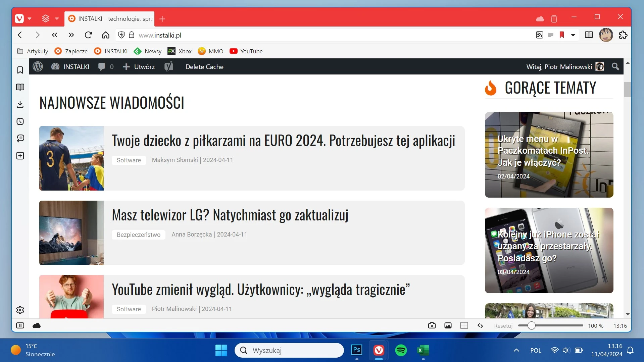Open the Vivaldi menu dropdown arrow
This screenshot has width=644, height=362.
(30, 19)
